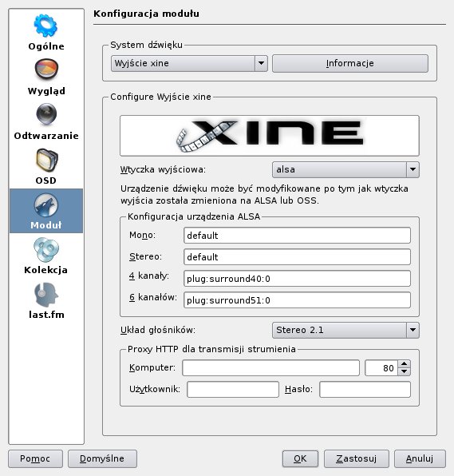
Task: Increase the proxy port number with up arrow
Action: (405, 363)
